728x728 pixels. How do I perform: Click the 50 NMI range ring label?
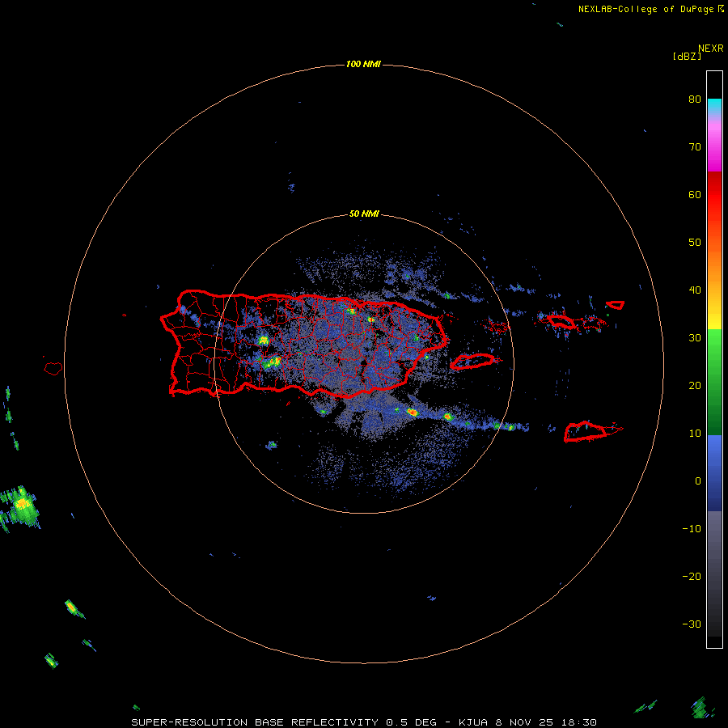364,214
